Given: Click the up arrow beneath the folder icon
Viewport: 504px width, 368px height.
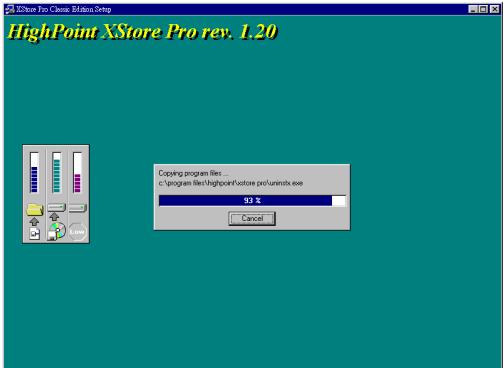Looking at the screenshot, I should 34,222.
